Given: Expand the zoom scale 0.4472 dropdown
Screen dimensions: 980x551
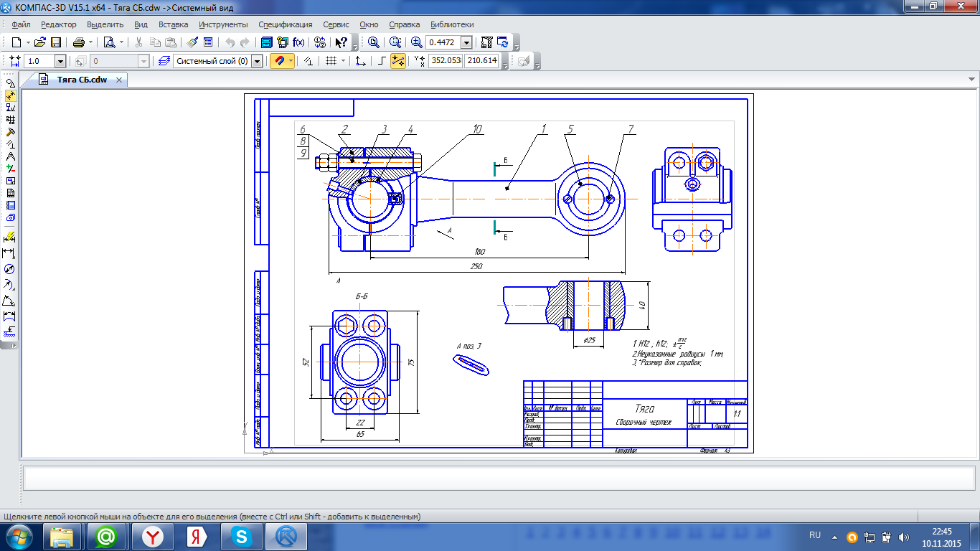Looking at the screenshot, I should [x=466, y=42].
